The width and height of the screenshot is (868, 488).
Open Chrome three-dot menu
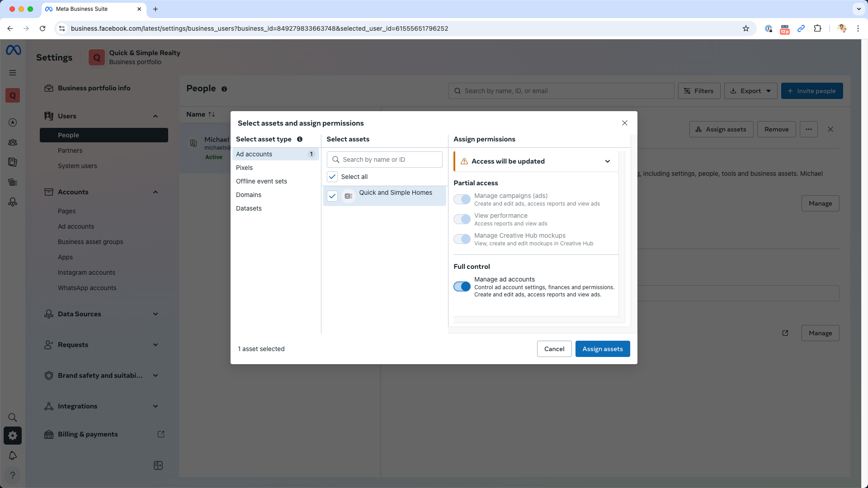coord(858,28)
